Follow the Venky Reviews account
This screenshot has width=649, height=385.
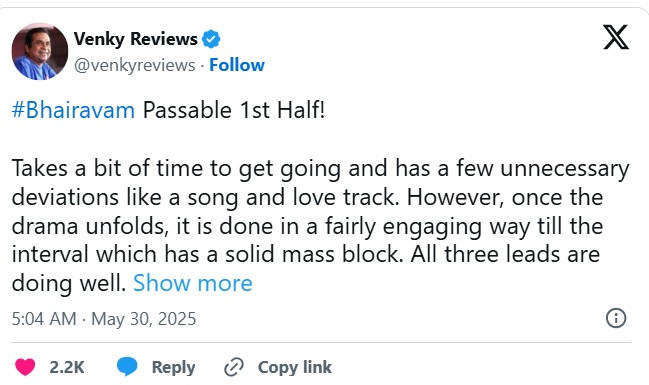click(x=237, y=65)
